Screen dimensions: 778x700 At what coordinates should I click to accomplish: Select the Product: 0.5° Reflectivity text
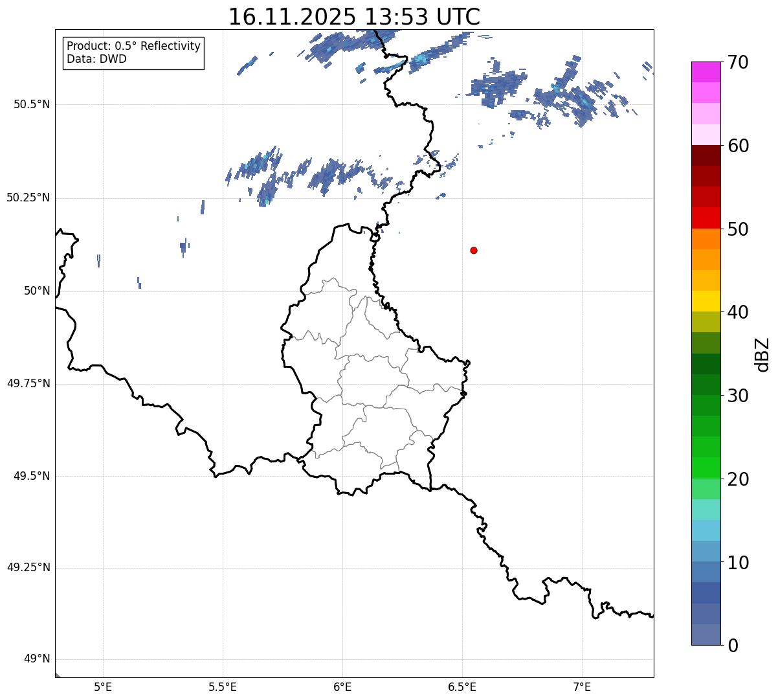[x=133, y=47]
